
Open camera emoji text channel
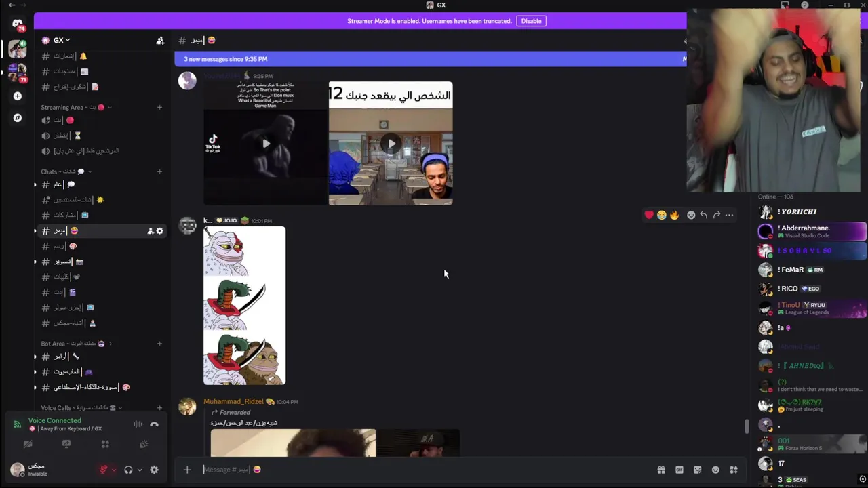tap(100, 262)
